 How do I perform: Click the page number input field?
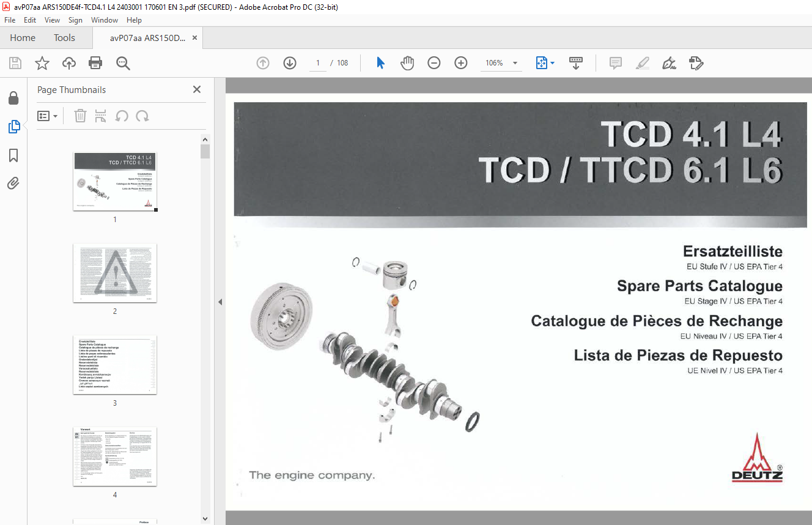point(318,63)
